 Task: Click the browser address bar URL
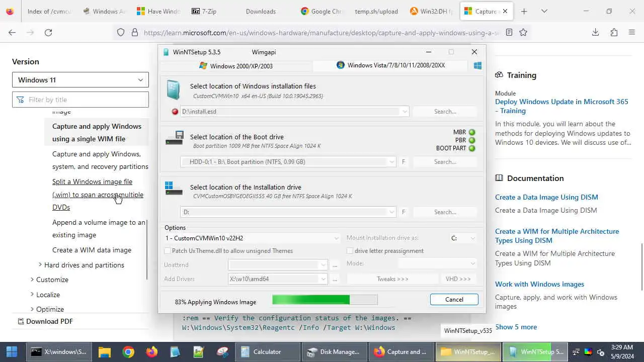[x=321, y=33]
